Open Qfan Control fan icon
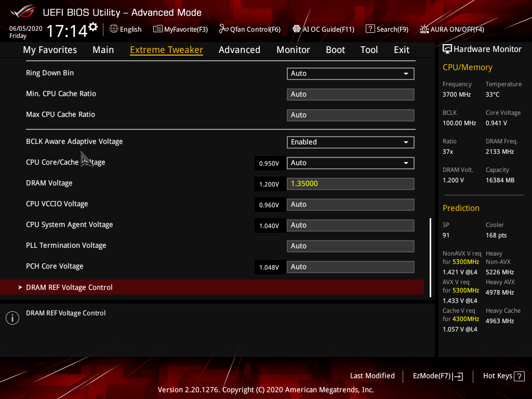This screenshot has height=399, width=532. click(223, 29)
